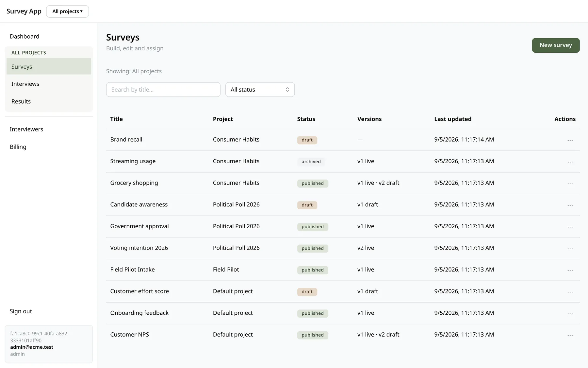Open actions menu for Candidate awareness

click(570, 205)
